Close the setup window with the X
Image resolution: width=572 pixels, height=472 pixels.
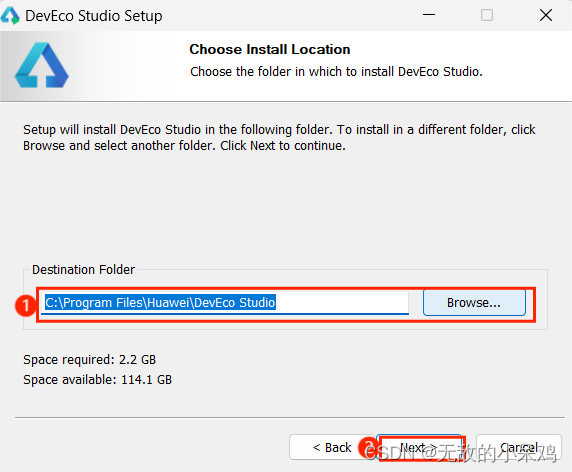pyautogui.click(x=546, y=15)
